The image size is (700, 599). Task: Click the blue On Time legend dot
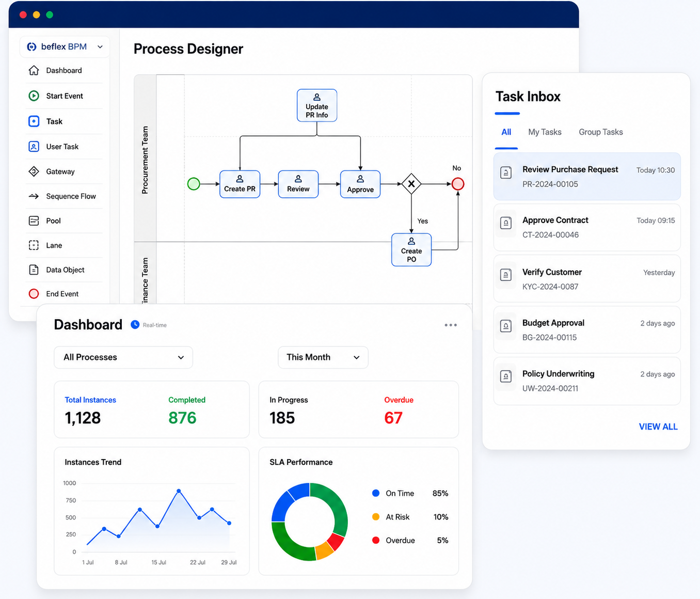click(x=376, y=493)
